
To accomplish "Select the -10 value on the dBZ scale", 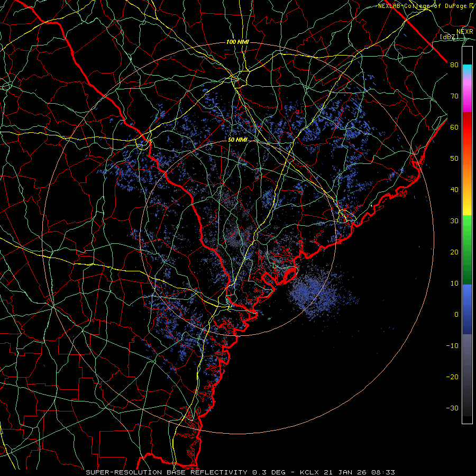I will 452,346.
